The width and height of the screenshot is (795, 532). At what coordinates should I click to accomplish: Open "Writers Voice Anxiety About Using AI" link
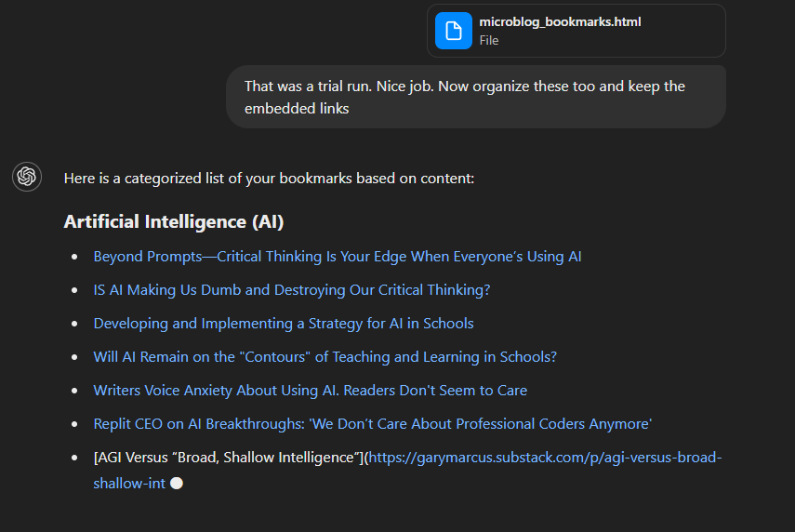click(x=311, y=391)
